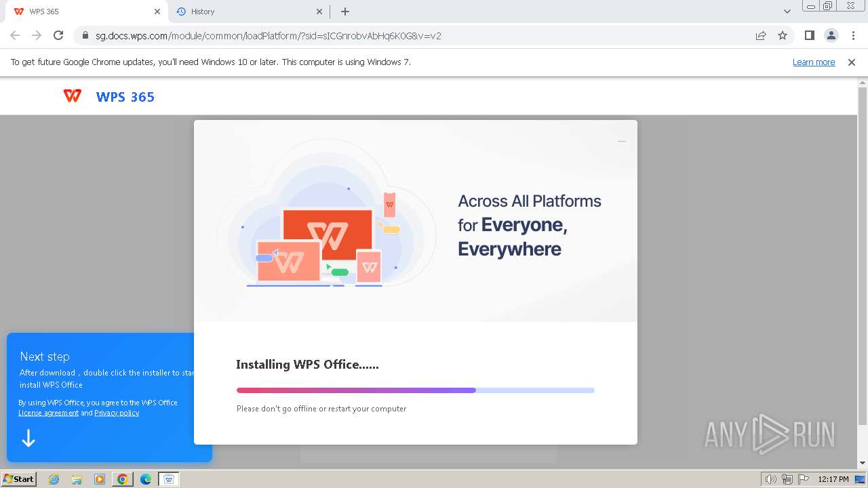The width and height of the screenshot is (868, 488).
Task: Open the volume speaker tray icon
Action: [771, 479]
